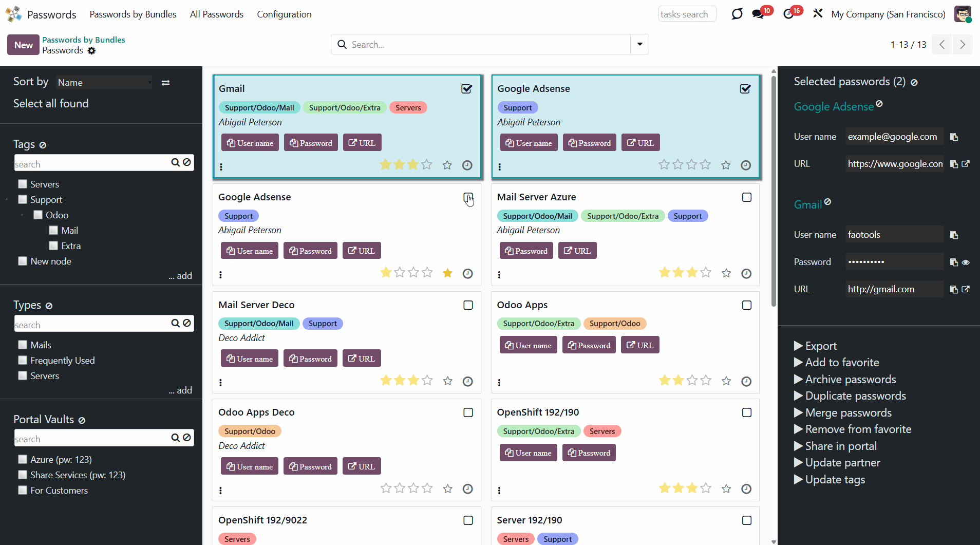Toggle the sort direction arrows icon

pyautogui.click(x=165, y=83)
